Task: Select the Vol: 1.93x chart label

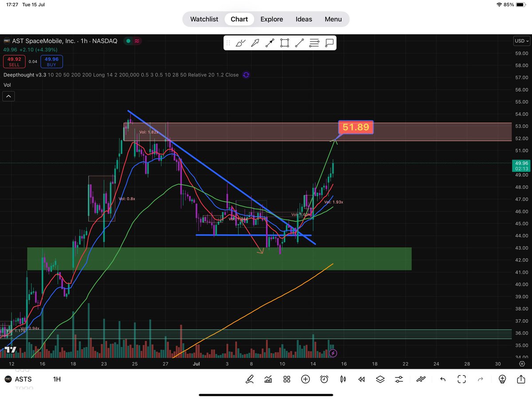Action: click(x=333, y=202)
